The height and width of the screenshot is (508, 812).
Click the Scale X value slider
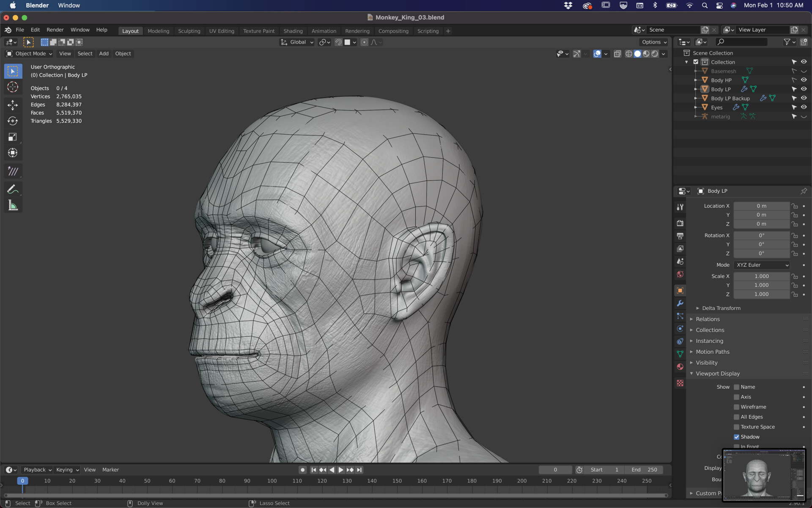(x=761, y=276)
